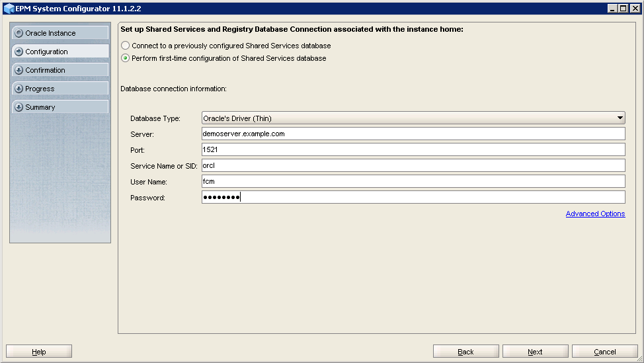Screen dimensions: 644x363
Task: Focus the Password input field
Action: [413, 197]
